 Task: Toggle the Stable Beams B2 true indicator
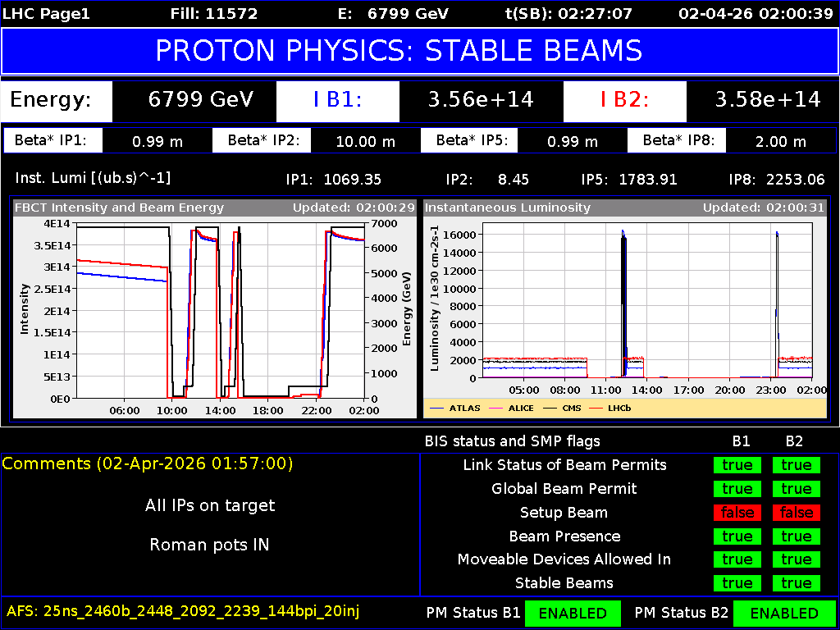pos(794,582)
